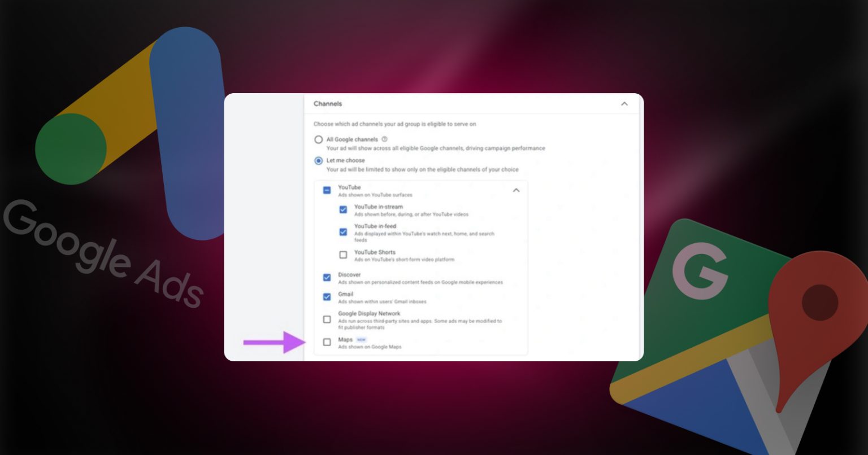Select the All Google channels radio button
Screen dimensions: 868x455
[319, 139]
